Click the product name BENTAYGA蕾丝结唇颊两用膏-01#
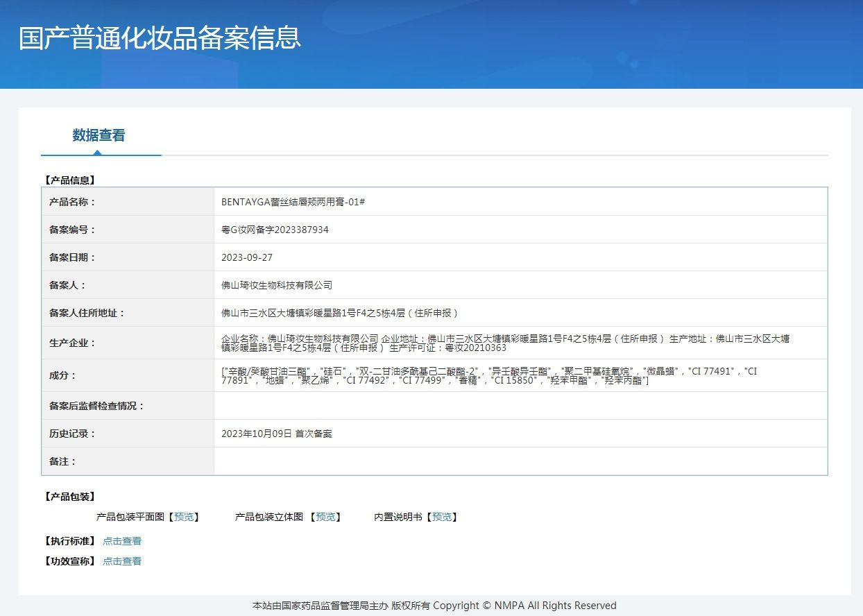Image resolution: width=863 pixels, height=616 pixels. coord(293,202)
